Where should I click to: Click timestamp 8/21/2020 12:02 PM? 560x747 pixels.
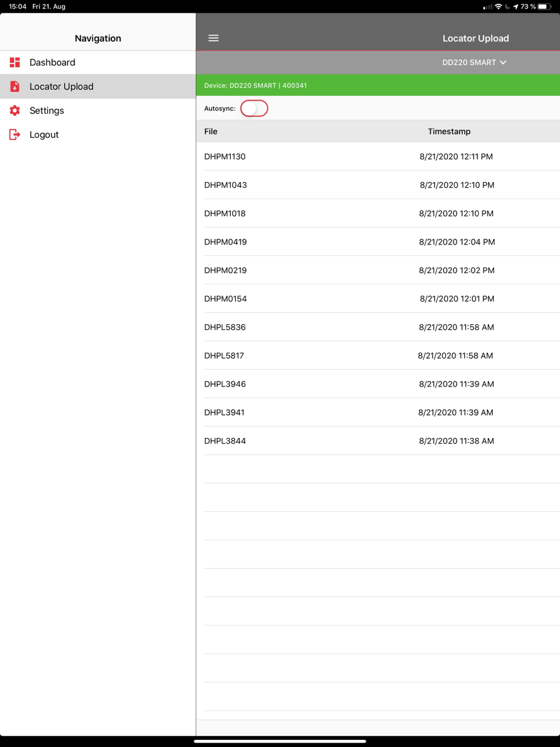tap(457, 270)
